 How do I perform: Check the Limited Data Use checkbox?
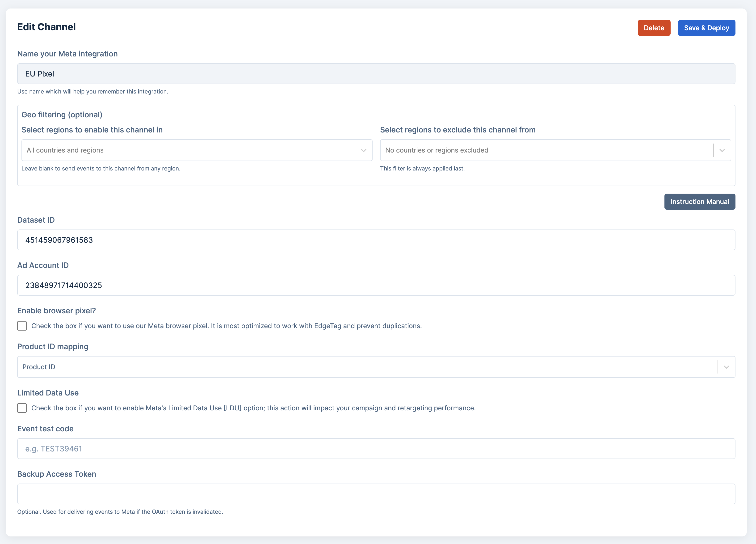click(x=22, y=408)
